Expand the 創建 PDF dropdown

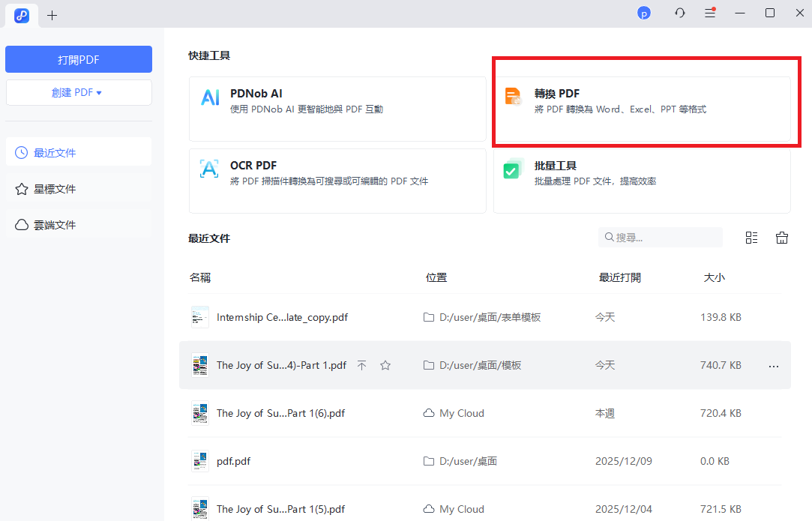tap(79, 93)
